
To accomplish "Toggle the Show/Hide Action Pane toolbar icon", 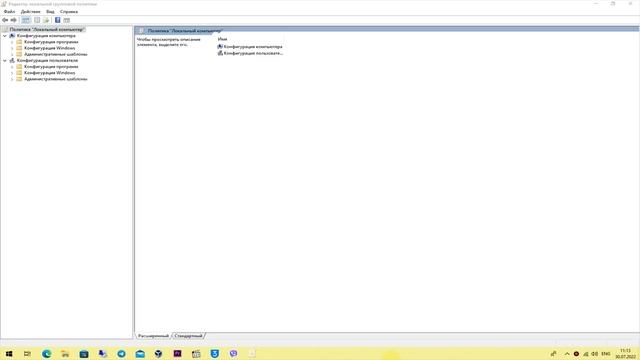I will point(67,20).
